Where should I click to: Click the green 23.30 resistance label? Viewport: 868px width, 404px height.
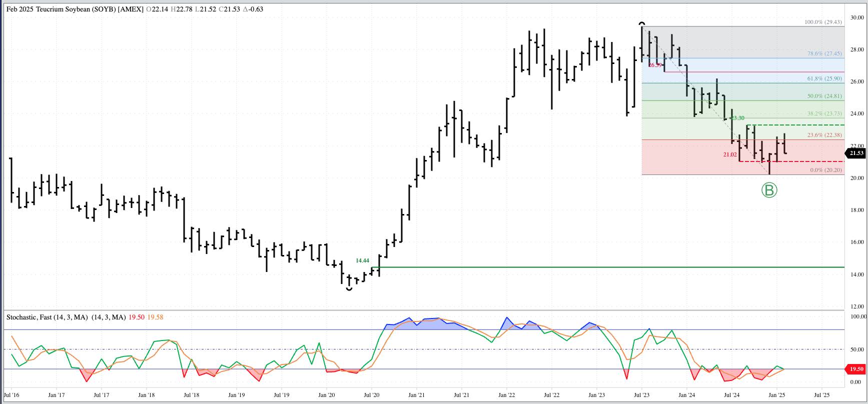pyautogui.click(x=737, y=118)
